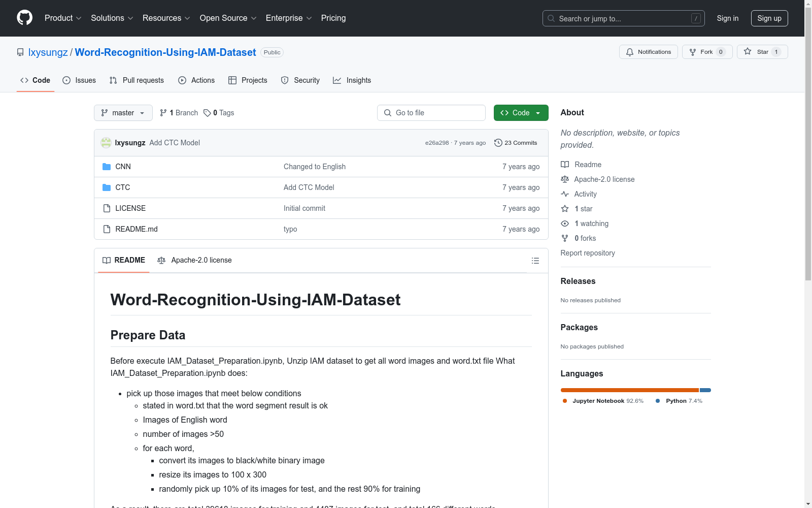
Task: Click the eye icon next to 1 watching
Action: coord(565,224)
